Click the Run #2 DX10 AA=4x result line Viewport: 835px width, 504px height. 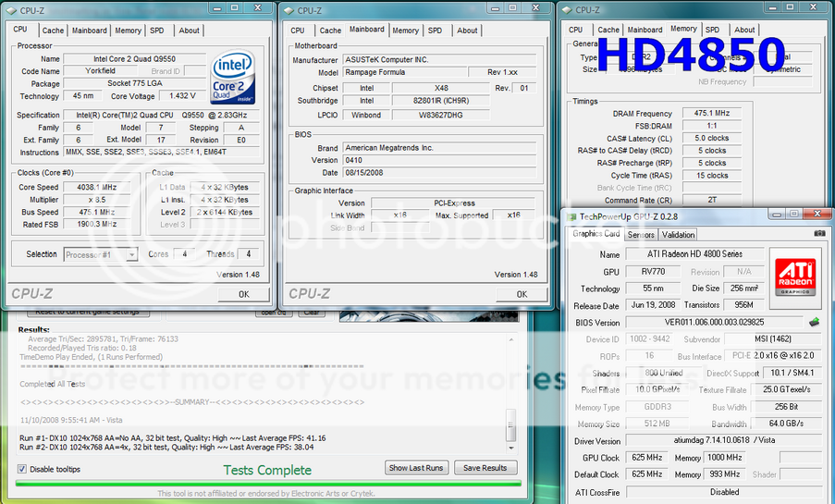pyautogui.click(x=166, y=447)
